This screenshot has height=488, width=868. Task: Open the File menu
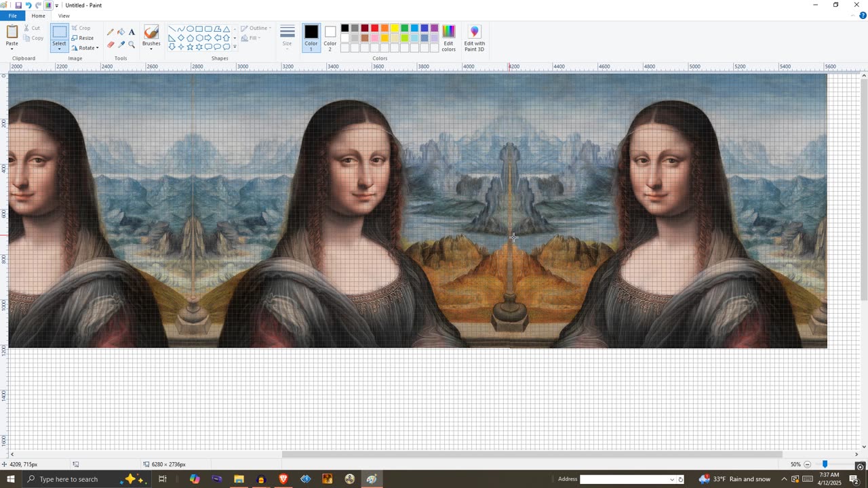[x=12, y=16]
